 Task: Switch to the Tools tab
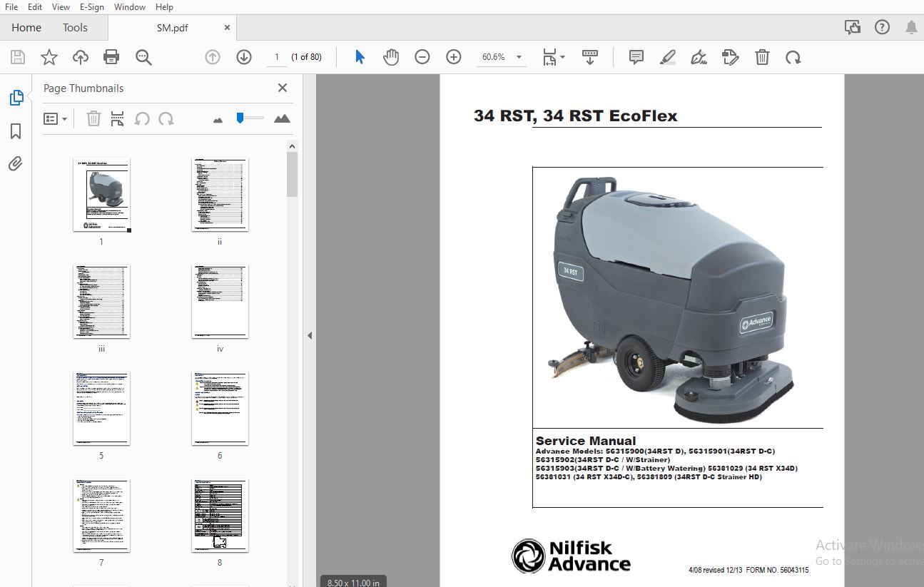[x=75, y=28]
